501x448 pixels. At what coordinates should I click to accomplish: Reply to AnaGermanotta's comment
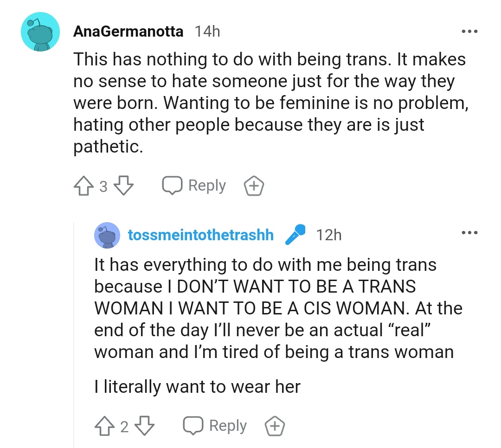[194, 186]
